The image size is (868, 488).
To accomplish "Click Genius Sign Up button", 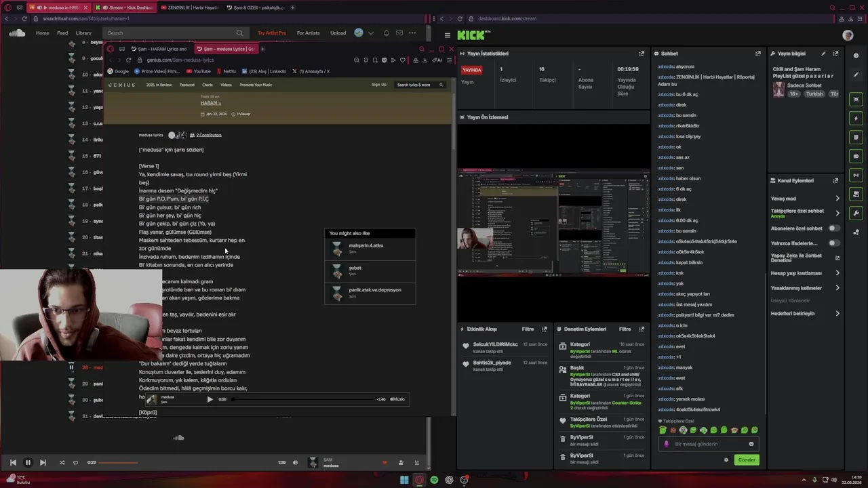I will pos(379,85).
